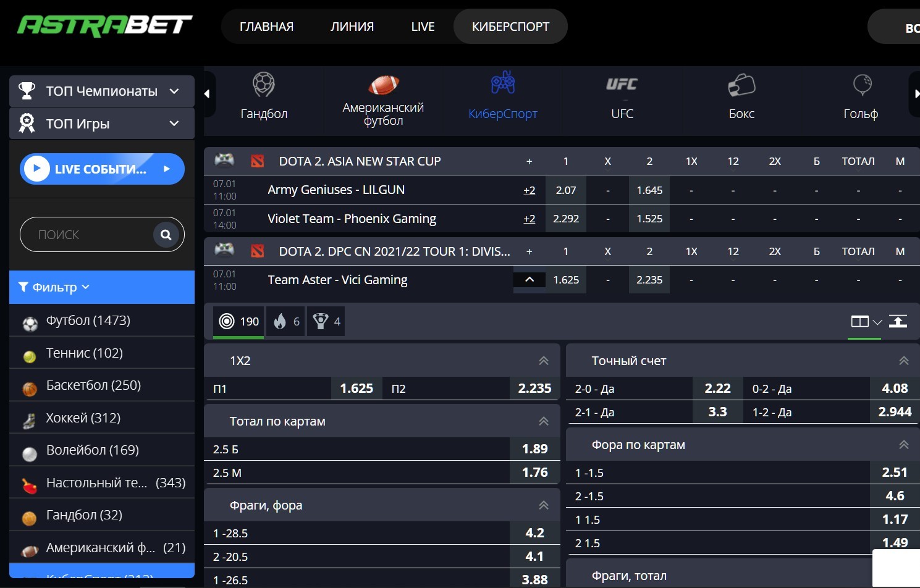
Task: Click the table tennis paddle icon in the sidebar
Action: pos(30,486)
